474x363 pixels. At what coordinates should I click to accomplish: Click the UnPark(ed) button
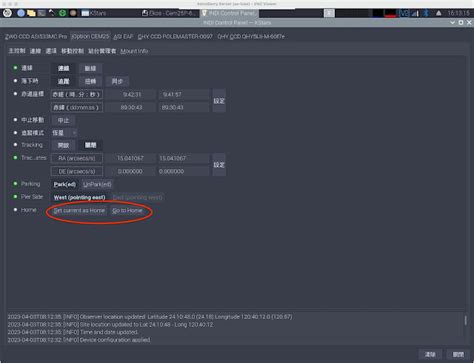[97, 184]
